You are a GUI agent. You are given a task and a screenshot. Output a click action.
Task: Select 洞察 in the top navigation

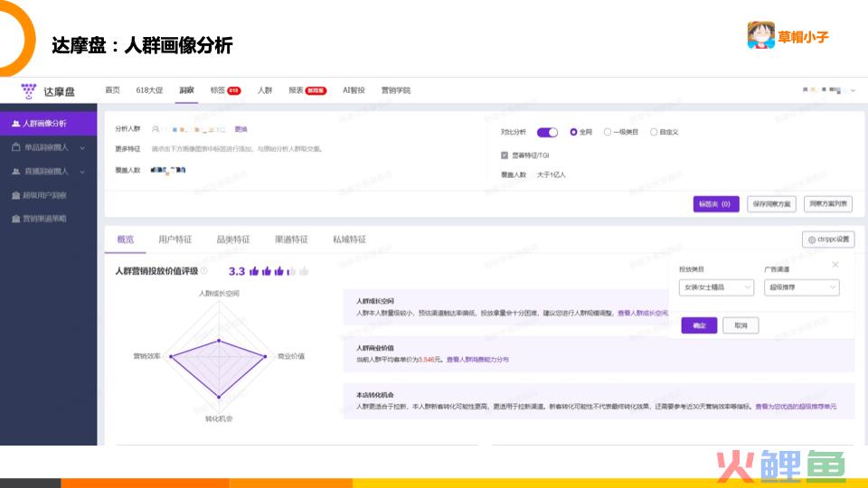(186, 90)
